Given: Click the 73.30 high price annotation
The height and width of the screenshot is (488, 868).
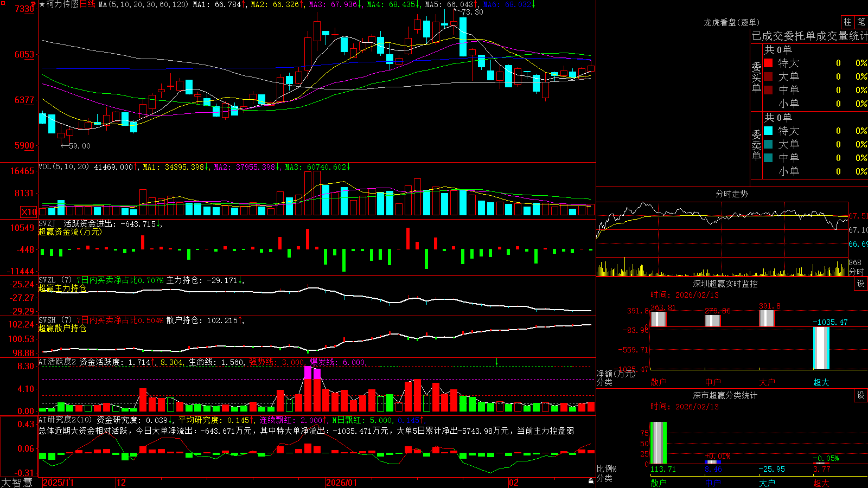Looking at the screenshot, I should pyautogui.click(x=472, y=12).
